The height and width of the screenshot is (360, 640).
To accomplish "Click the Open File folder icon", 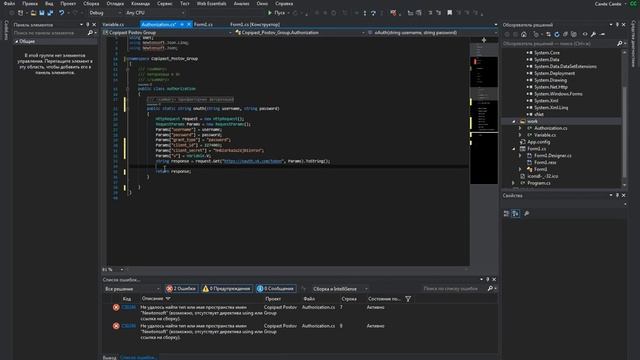I will coord(33,13).
